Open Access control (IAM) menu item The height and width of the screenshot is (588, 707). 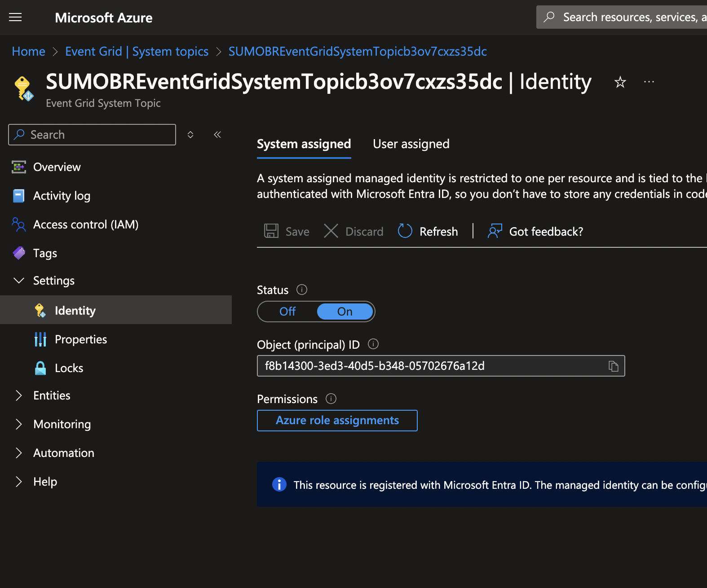click(85, 224)
